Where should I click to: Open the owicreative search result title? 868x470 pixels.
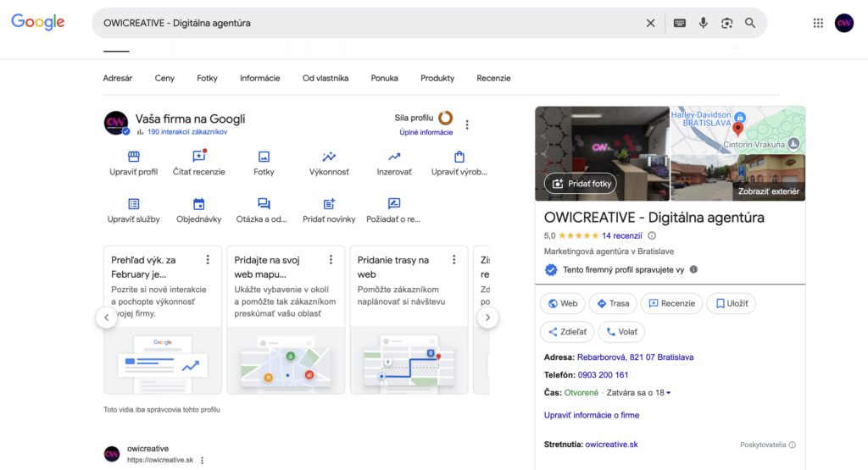pyautogui.click(x=147, y=449)
